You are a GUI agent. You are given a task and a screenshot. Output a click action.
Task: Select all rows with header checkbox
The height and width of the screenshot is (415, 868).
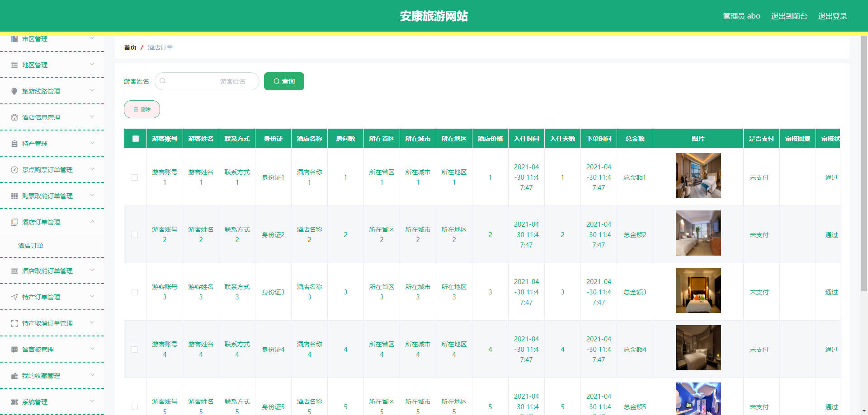tap(136, 139)
